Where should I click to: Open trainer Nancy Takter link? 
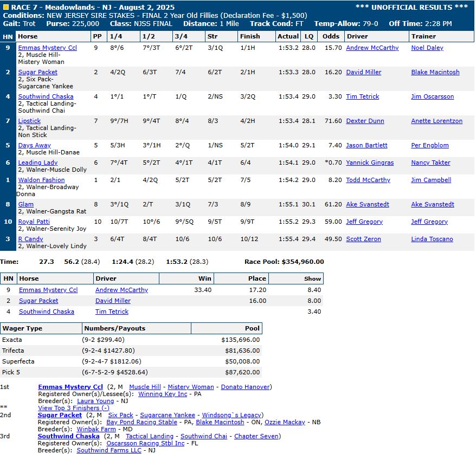tap(430, 163)
